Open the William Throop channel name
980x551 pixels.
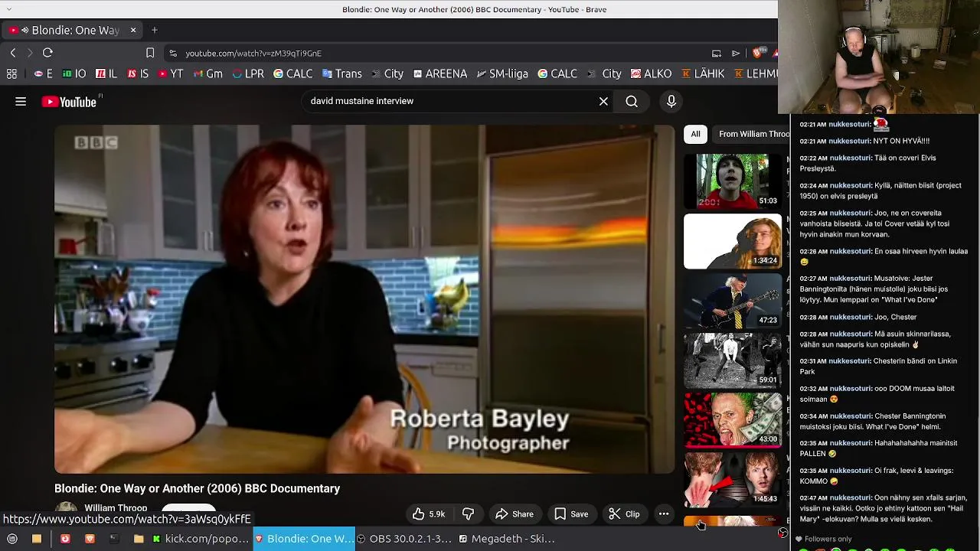[116, 508]
